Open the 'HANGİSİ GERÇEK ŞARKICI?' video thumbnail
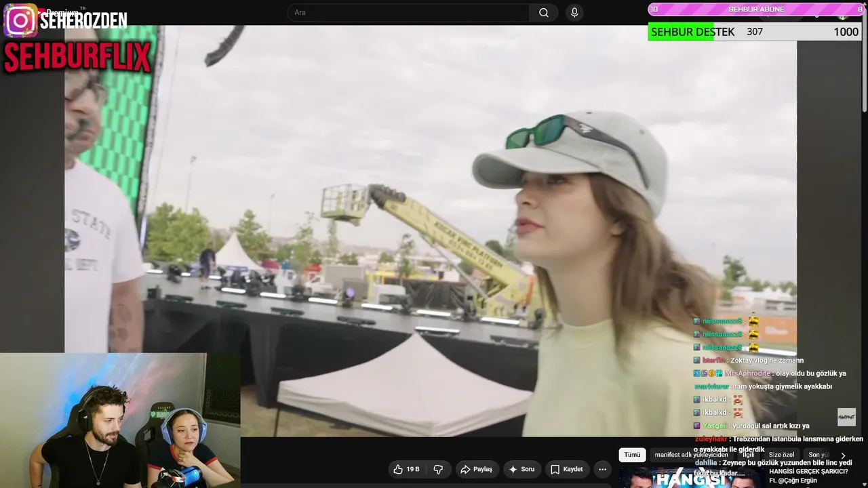Viewport: 868px width, 488px height. point(691,478)
